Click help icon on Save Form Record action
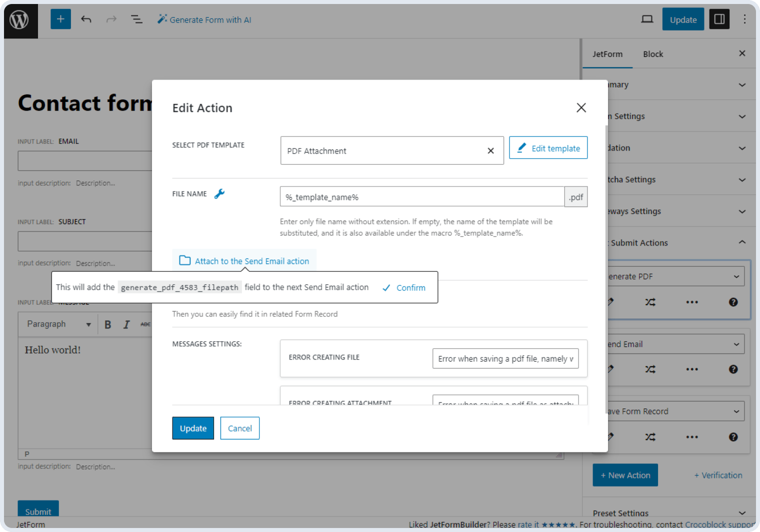The width and height of the screenshot is (760, 532). pos(733,436)
